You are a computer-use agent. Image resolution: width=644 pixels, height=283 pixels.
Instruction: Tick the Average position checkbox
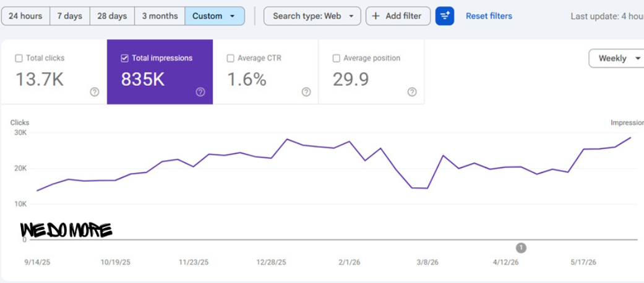click(x=337, y=58)
